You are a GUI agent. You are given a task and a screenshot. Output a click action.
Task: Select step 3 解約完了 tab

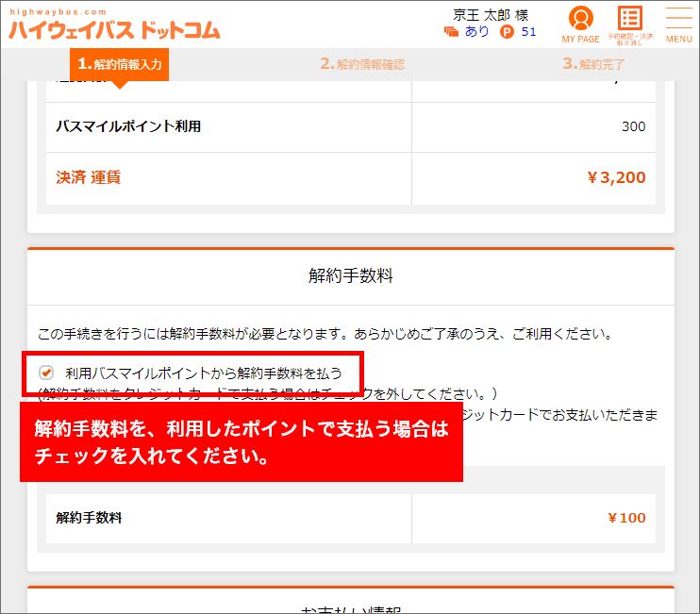(x=593, y=64)
